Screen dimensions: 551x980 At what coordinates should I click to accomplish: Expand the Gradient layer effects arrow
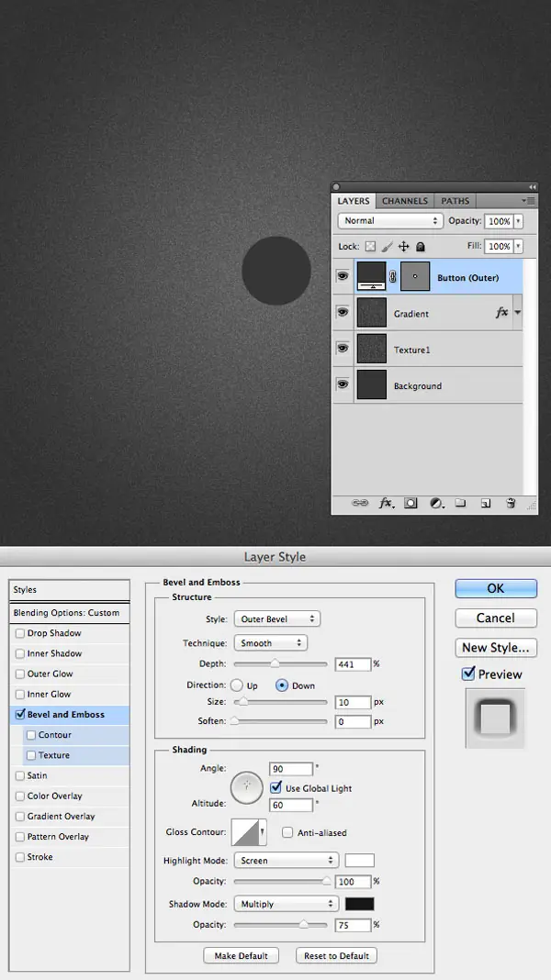[518, 313]
